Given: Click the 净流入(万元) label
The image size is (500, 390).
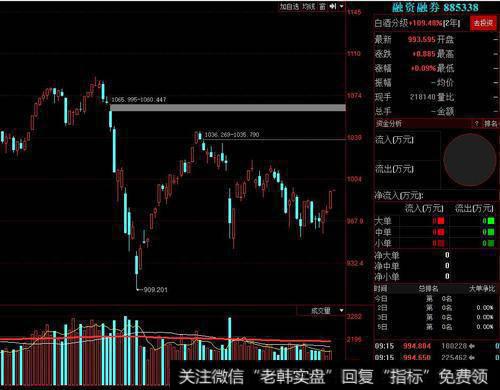Looking at the screenshot, I should tap(399, 196).
